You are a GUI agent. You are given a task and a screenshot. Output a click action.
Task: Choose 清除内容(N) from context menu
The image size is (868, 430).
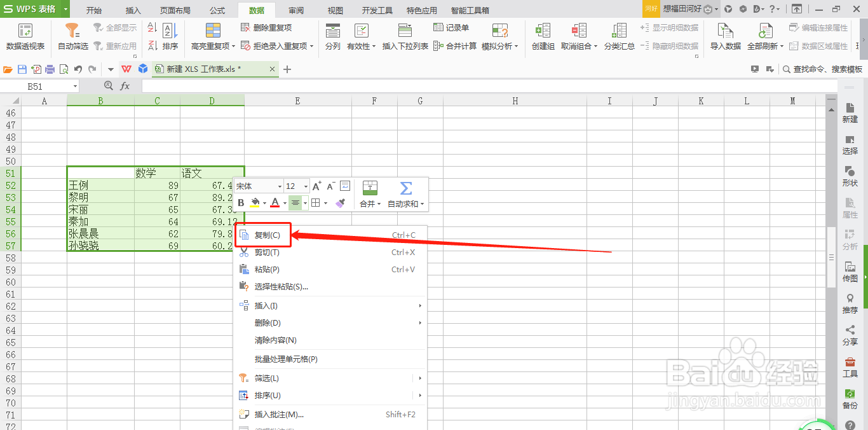point(330,340)
